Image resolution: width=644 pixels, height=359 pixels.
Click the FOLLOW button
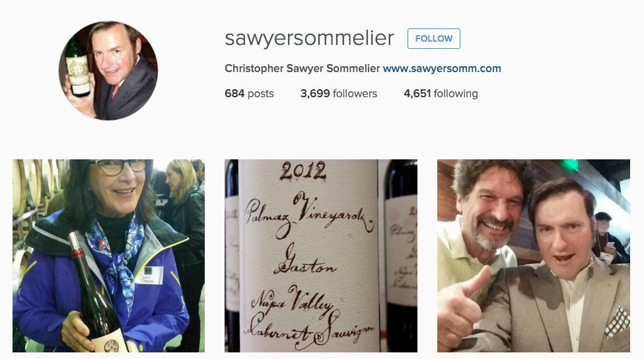(x=434, y=38)
